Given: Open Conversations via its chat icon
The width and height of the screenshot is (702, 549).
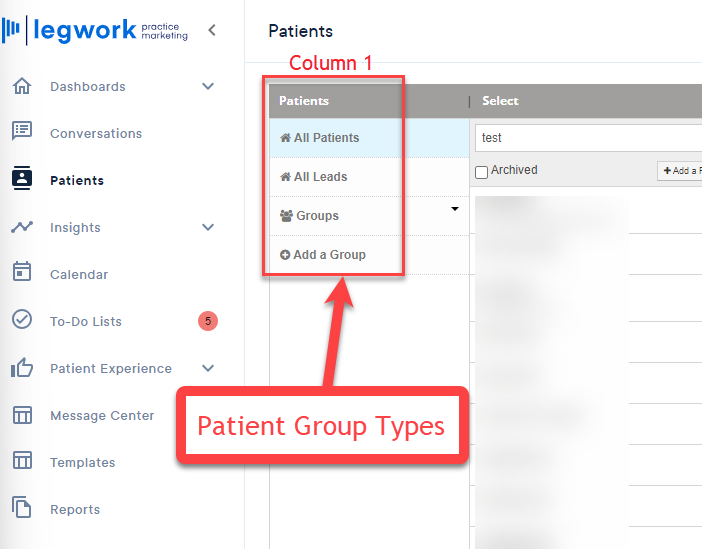Looking at the screenshot, I should point(22,131).
